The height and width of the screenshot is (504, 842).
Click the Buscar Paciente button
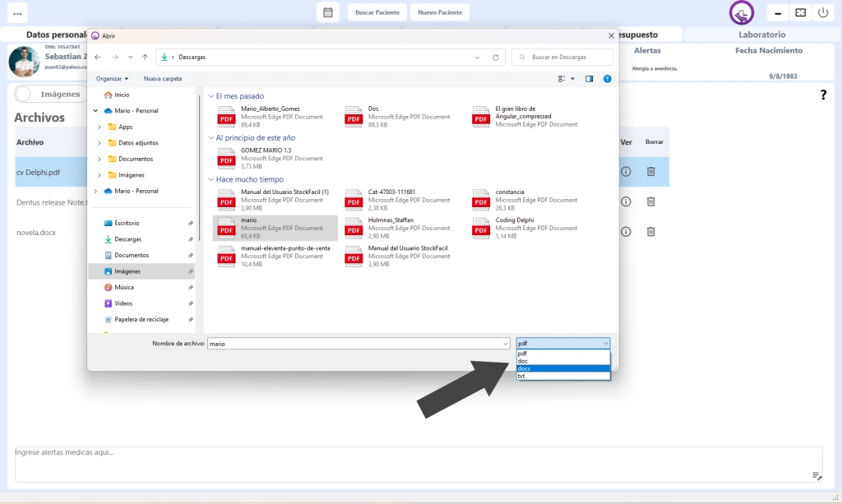pos(377,12)
